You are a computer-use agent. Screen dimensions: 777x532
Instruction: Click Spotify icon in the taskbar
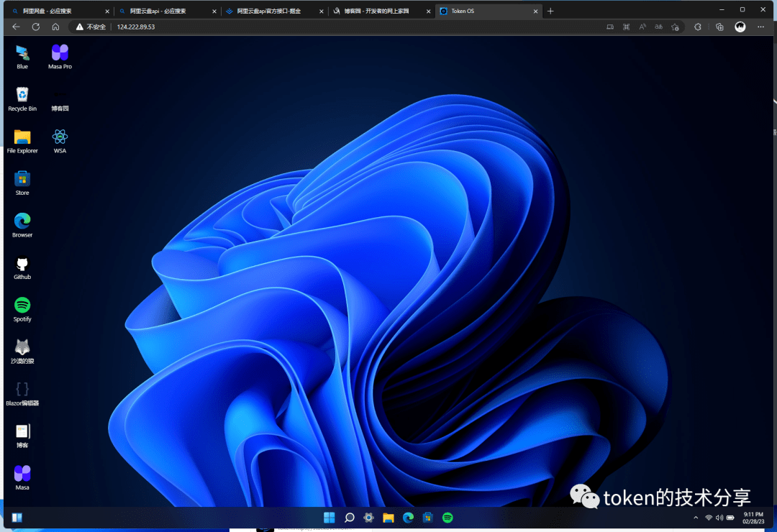[447, 518]
